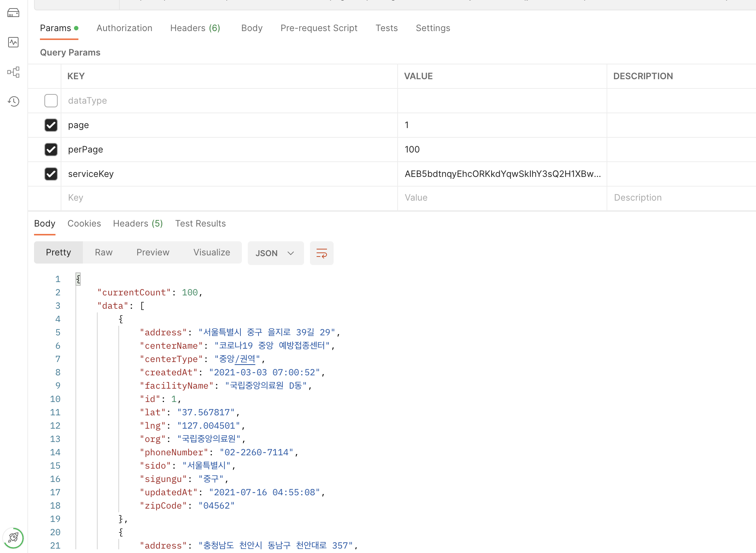Screen dimensions: 756x553
Task: Switch response view to Raw
Action: pos(104,252)
